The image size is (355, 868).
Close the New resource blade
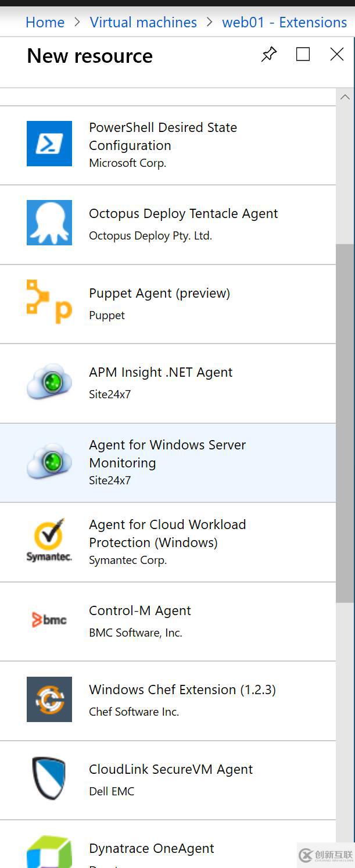[337, 54]
